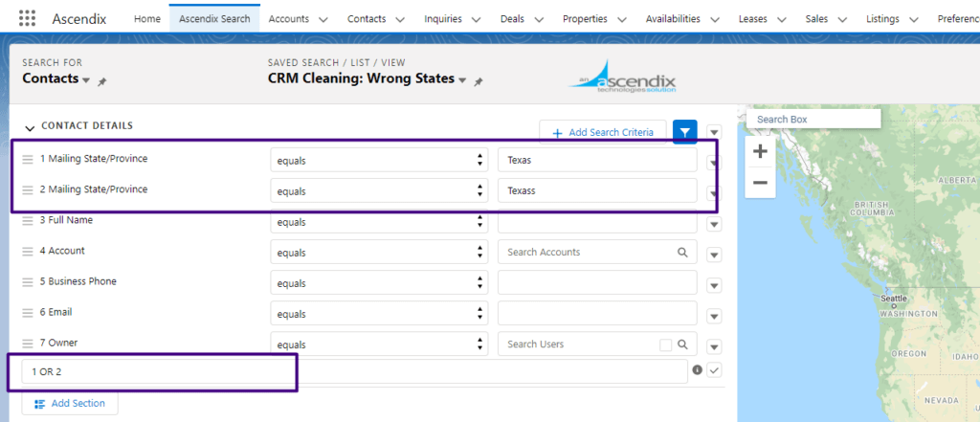Click the Business Phone value field
The height and width of the screenshot is (422, 980).
[597, 283]
